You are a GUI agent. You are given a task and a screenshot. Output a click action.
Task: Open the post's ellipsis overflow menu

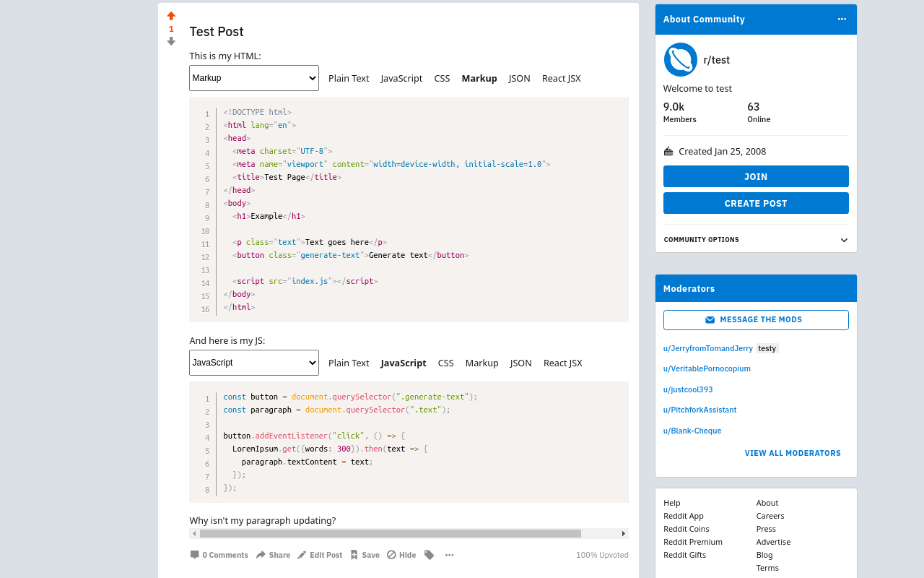(449, 555)
